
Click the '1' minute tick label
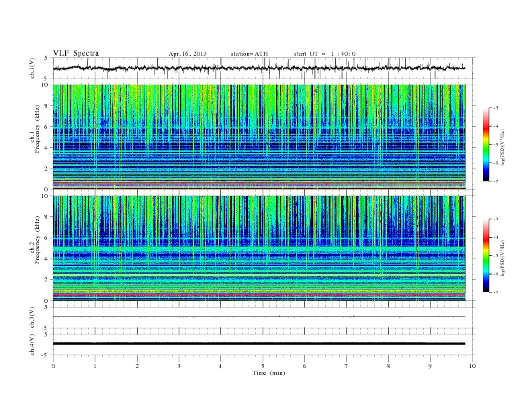95,366
